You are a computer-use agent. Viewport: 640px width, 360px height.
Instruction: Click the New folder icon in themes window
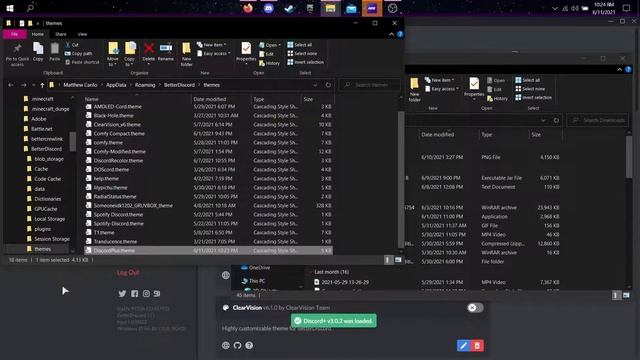coord(186,48)
